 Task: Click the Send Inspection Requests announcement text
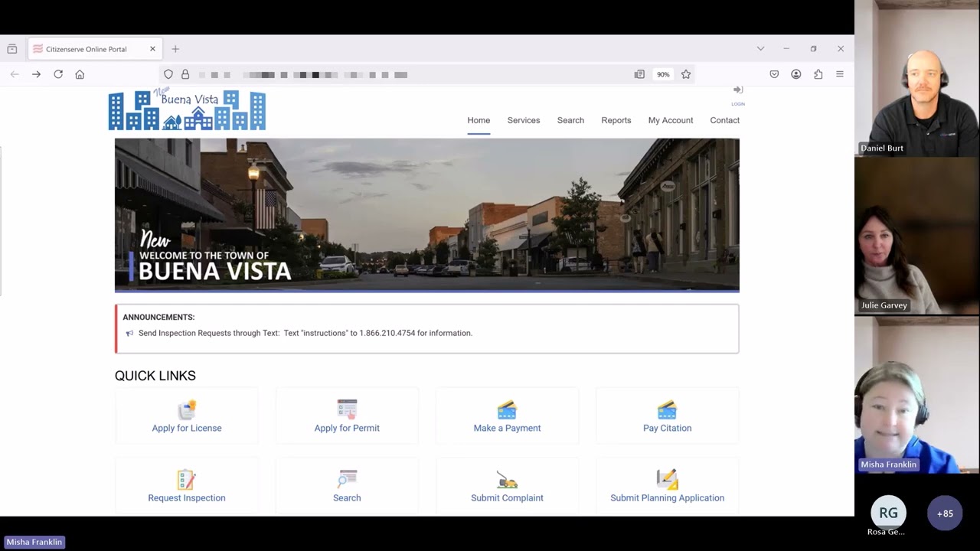305,333
